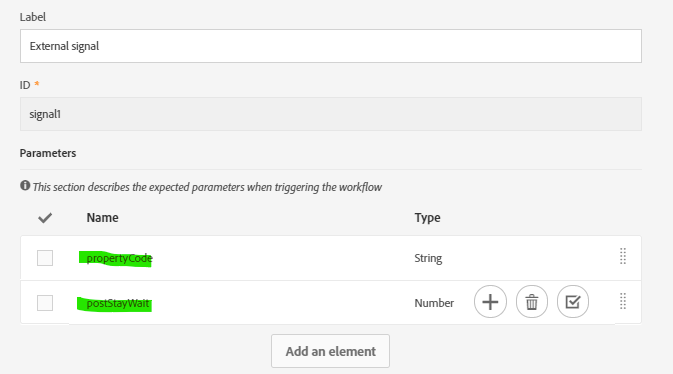Click the select-all checkmark in table header
This screenshot has width=673, height=374.
tap(45, 218)
